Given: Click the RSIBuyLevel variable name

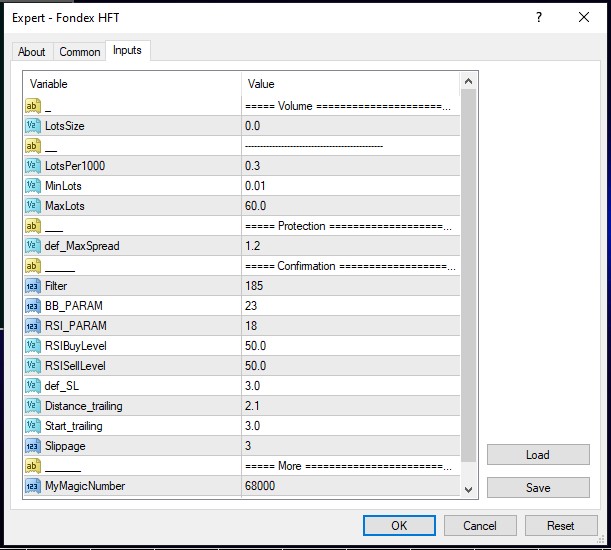Looking at the screenshot, I should (x=76, y=346).
